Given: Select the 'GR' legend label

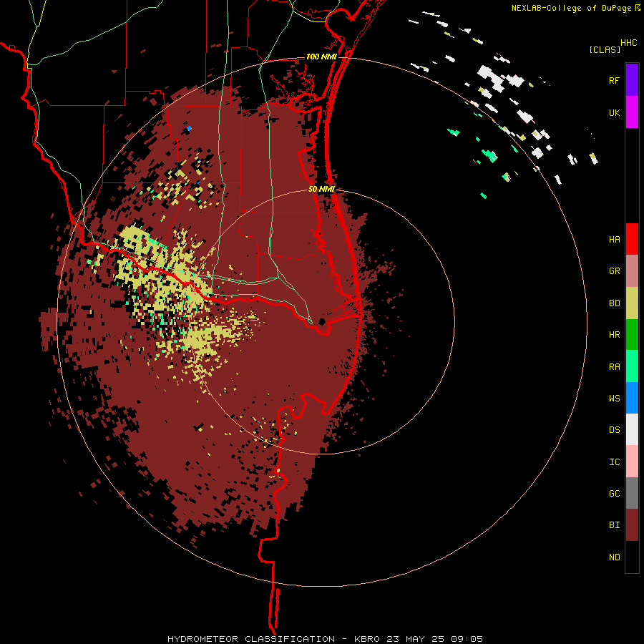Looking at the screenshot, I should [x=614, y=271].
